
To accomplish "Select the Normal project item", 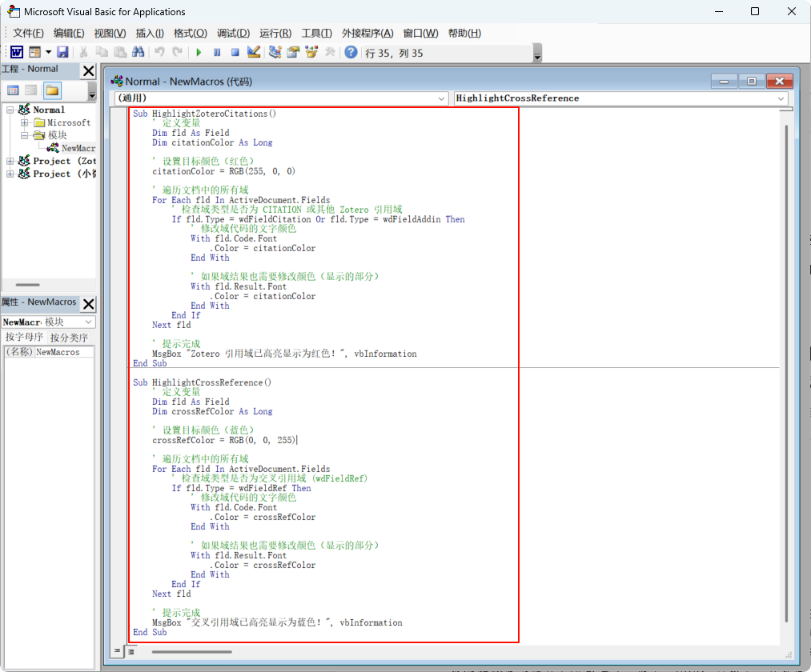I will 49,110.
